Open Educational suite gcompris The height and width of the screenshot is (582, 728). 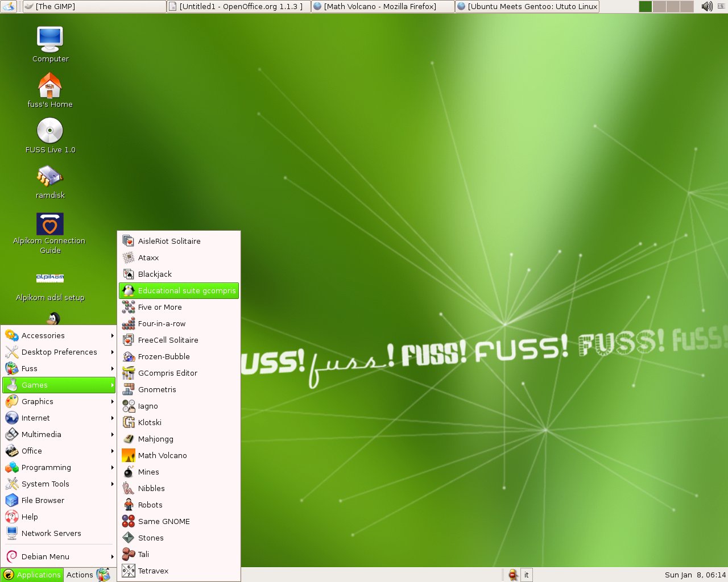point(179,290)
